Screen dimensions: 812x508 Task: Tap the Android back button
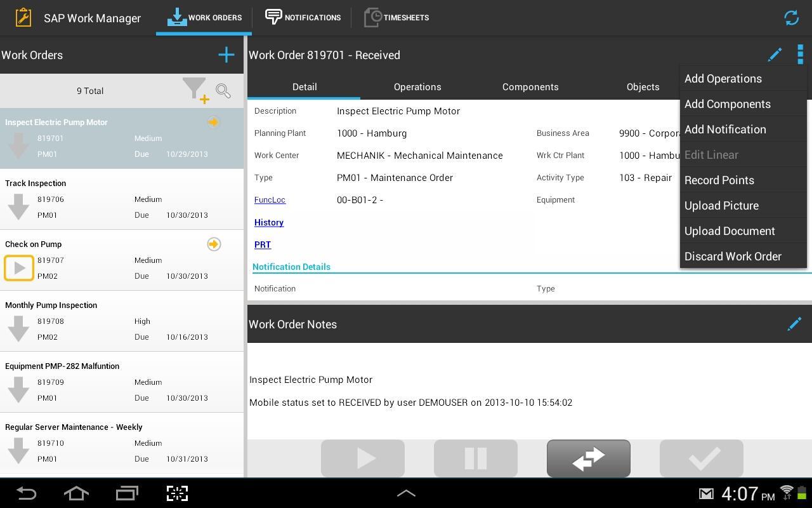pyautogui.click(x=26, y=493)
